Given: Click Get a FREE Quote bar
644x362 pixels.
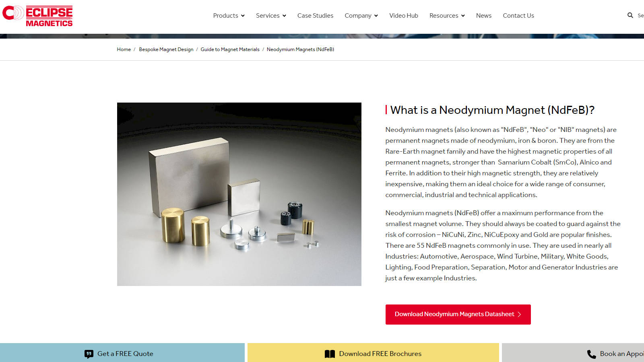Looking at the screenshot, I should [x=122, y=353].
